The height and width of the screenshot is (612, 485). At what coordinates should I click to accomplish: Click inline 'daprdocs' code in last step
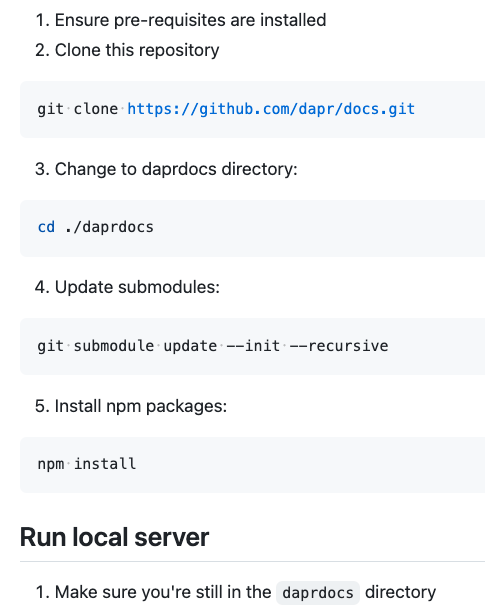tap(318, 593)
